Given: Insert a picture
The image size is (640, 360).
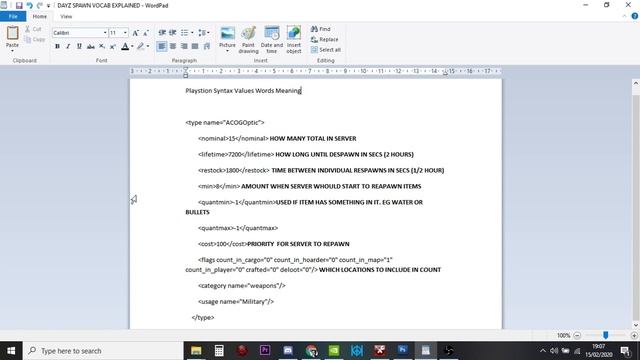Looking at the screenshot, I should 227,33.
